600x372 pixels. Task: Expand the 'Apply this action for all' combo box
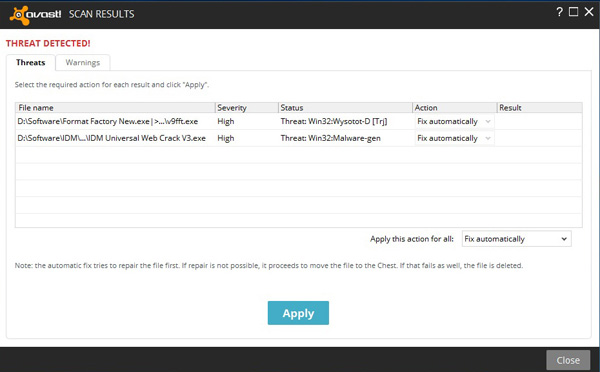click(516, 239)
